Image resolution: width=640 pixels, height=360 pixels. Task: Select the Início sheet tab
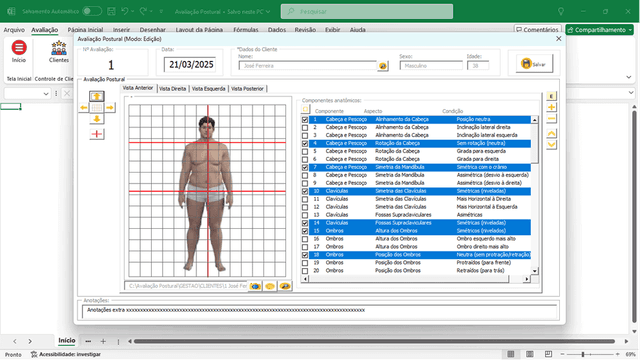[67, 340]
